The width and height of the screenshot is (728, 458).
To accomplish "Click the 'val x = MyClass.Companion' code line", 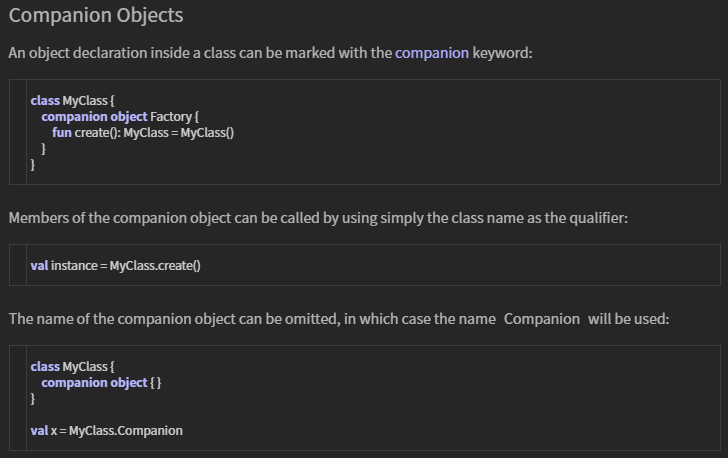I will pyautogui.click(x=107, y=431).
